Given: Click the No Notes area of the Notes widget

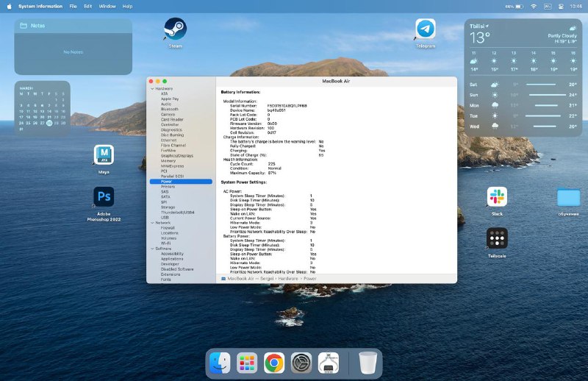Looking at the screenshot, I should [73, 52].
